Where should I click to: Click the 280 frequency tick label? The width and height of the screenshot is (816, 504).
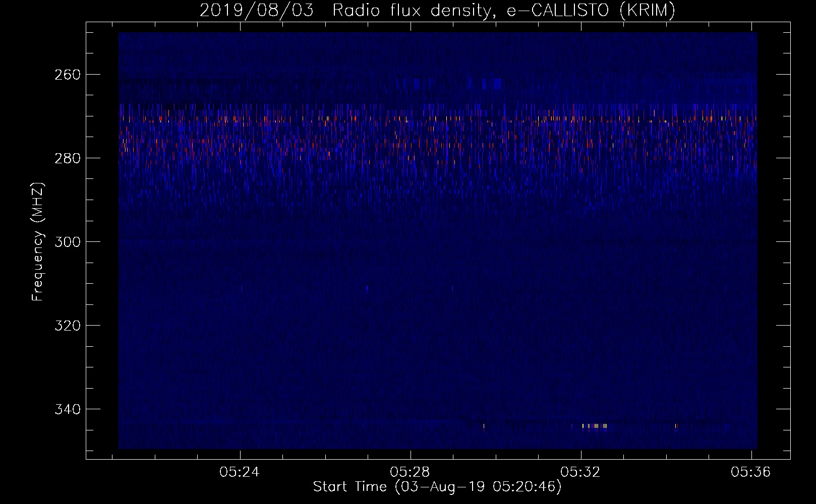(x=67, y=158)
